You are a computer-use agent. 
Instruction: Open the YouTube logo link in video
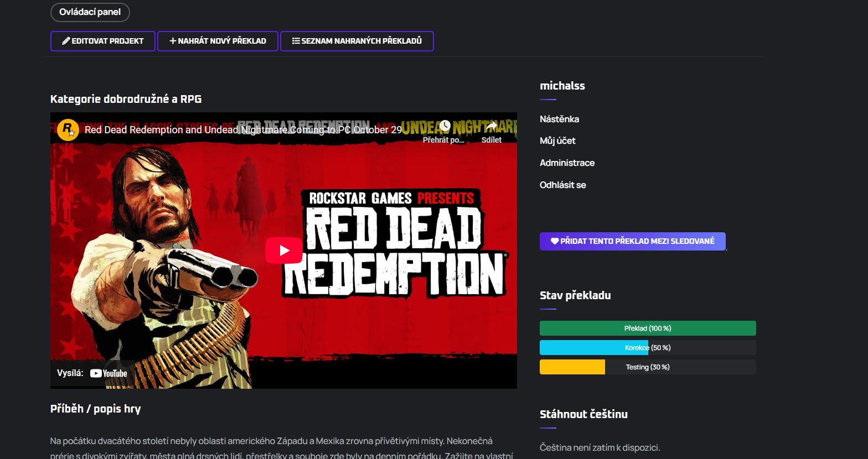(x=108, y=373)
